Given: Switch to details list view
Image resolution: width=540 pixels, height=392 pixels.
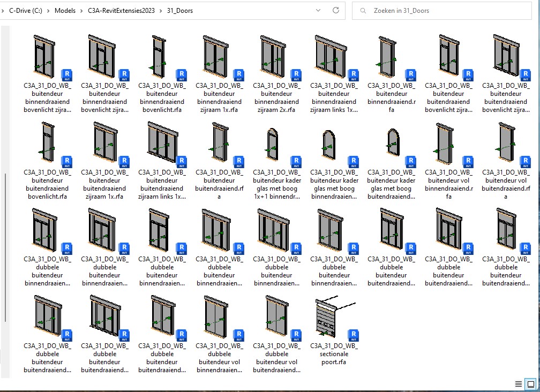Looking at the screenshot, I should [x=519, y=384].
